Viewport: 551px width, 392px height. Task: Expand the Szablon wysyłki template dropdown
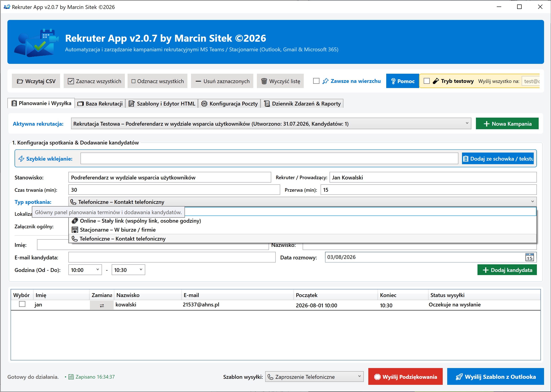359,377
